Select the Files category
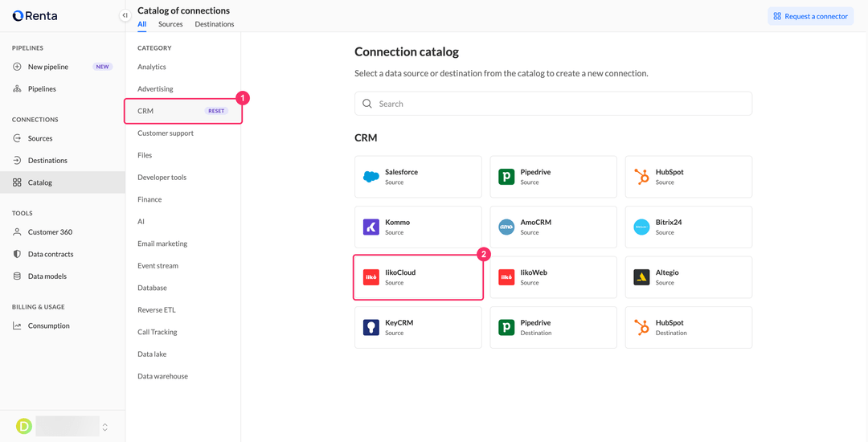 145,155
